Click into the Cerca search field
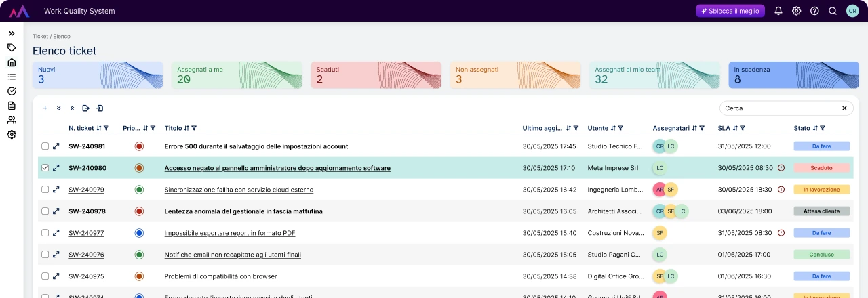This screenshot has width=868, height=298. (780, 108)
